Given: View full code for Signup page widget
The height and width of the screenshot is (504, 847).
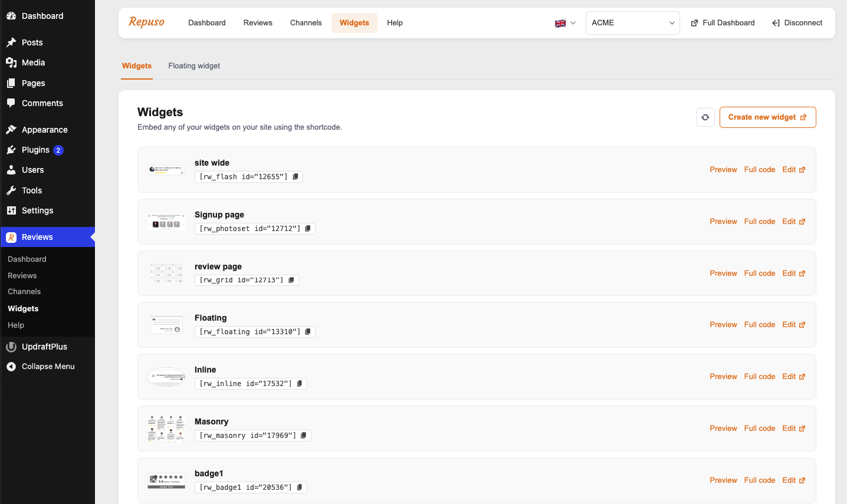Looking at the screenshot, I should tap(760, 222).
